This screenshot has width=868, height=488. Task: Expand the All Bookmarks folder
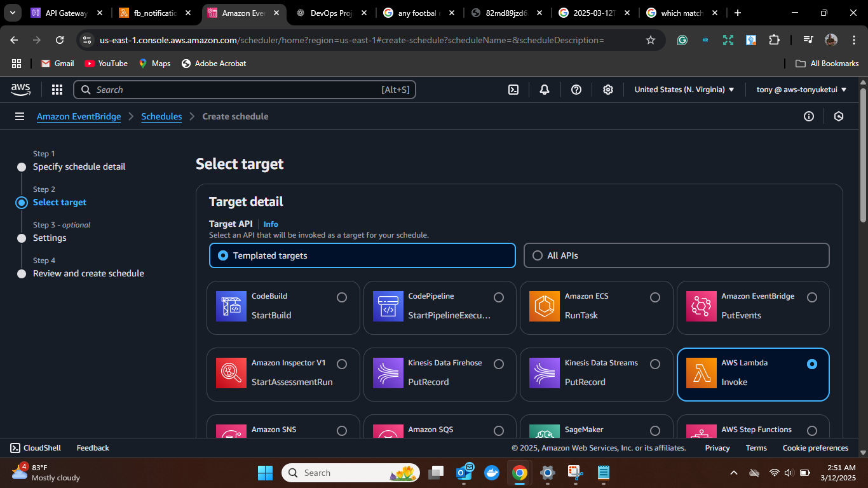827,64
